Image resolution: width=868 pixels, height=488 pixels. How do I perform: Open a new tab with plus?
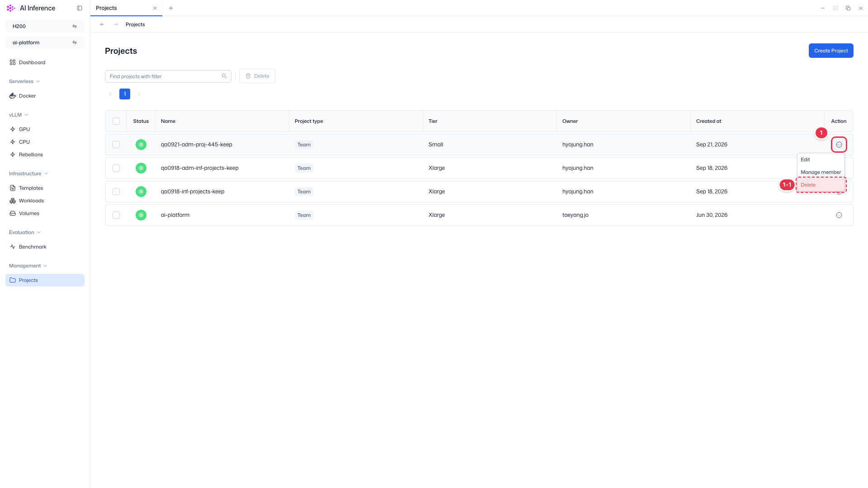click(171, 8)
